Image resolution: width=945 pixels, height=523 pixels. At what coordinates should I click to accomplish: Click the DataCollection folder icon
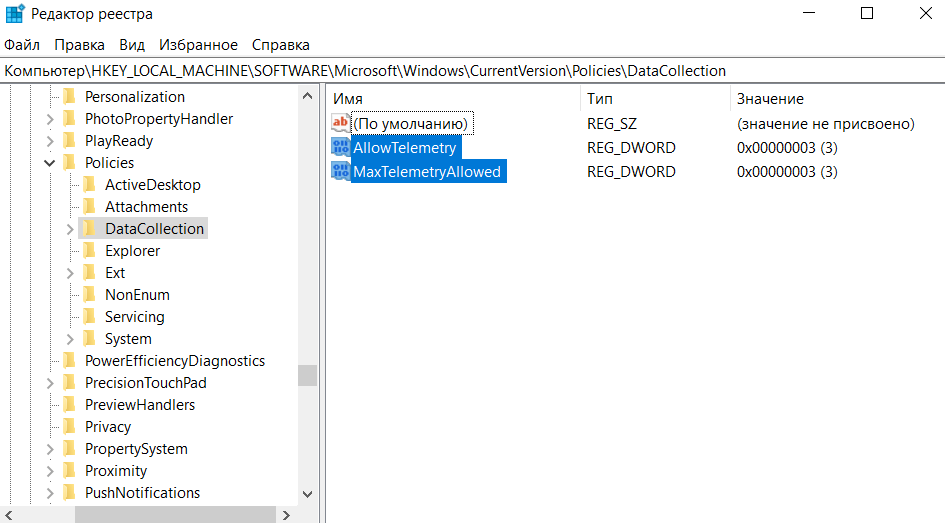pyautogui.click(x=90, y=229)
